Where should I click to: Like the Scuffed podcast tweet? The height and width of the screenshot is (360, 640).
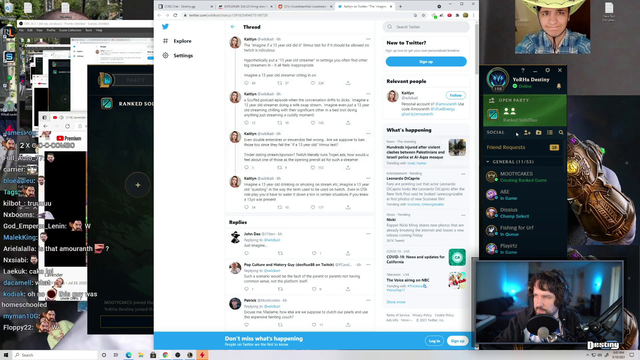click(313, 123)
